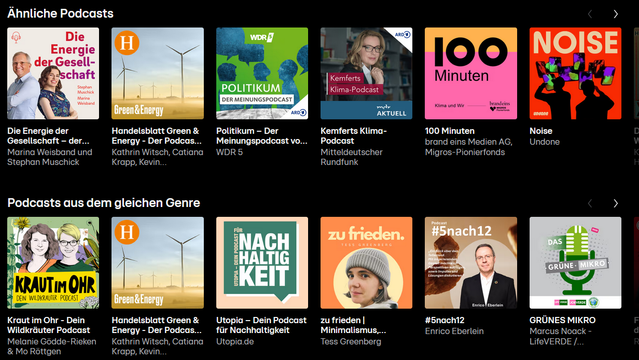Click title 'Kemferts Klima-Podcast'
The width and height of the screenshot is (639, 360).
tap(354, 136)
